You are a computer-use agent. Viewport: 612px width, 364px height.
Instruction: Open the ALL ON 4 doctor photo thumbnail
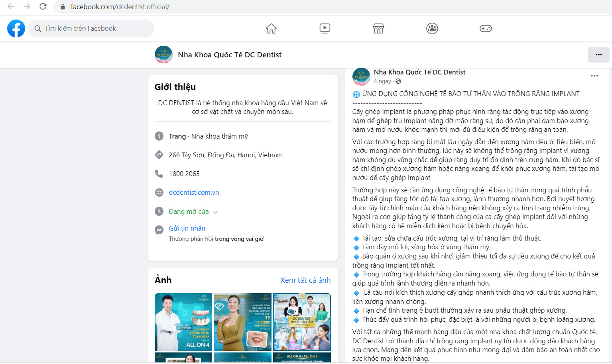183,322
